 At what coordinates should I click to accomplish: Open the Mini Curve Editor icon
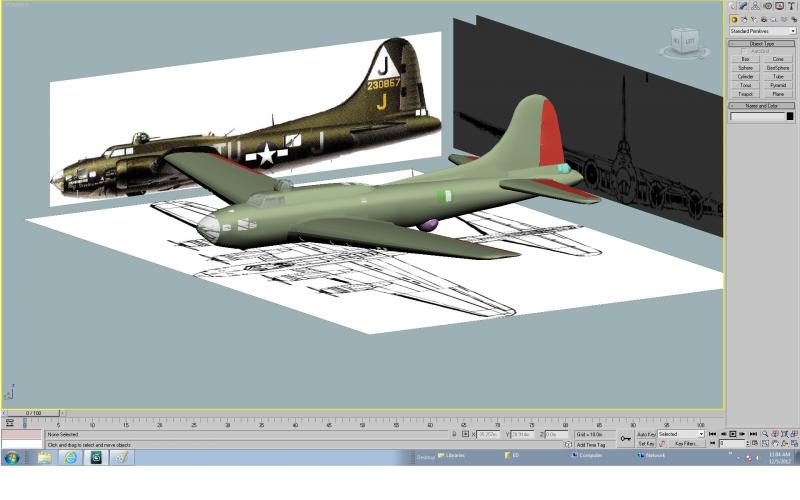tap(9, 422)
